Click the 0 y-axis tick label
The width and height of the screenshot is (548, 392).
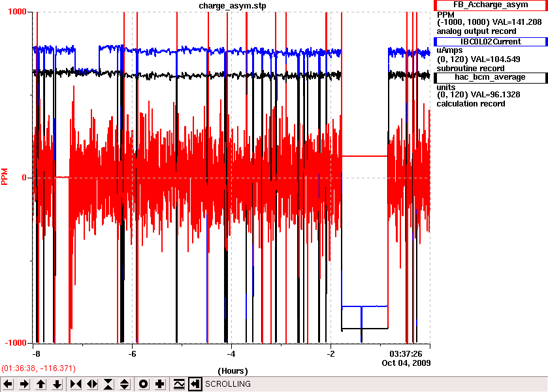click(24, 177)
